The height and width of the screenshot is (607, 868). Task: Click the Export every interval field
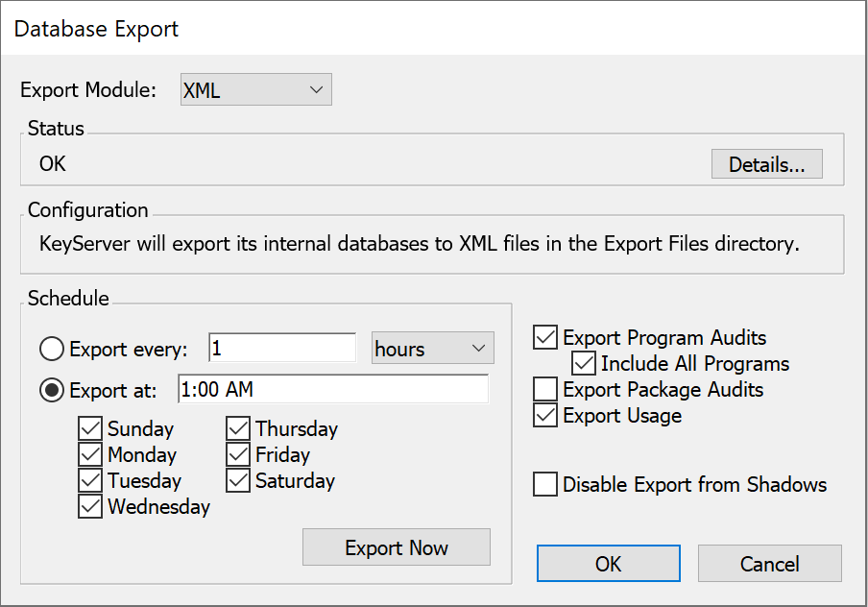pos(282,348)
